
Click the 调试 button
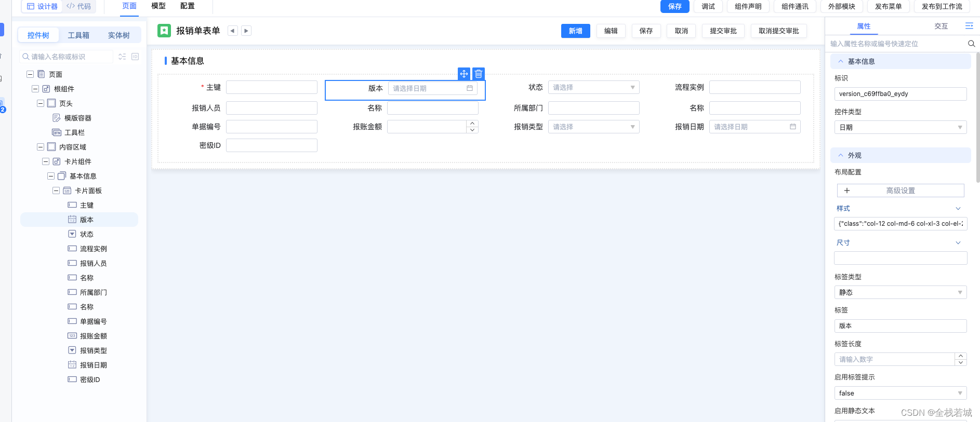[x=708, y=6]
